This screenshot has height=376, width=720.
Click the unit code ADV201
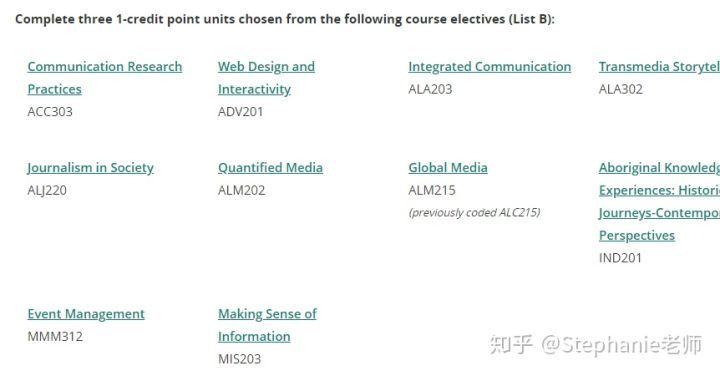[241, 112]
